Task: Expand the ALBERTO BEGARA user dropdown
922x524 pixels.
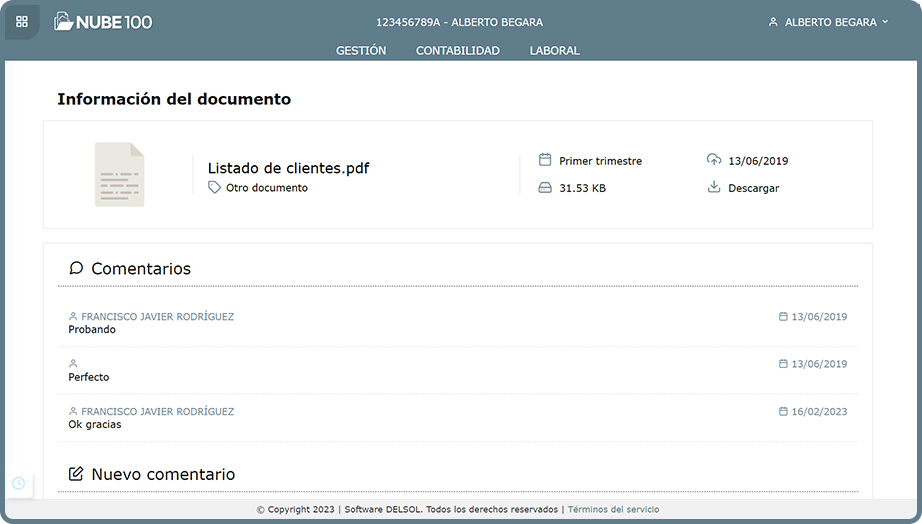Action: [x=828, y=22]
